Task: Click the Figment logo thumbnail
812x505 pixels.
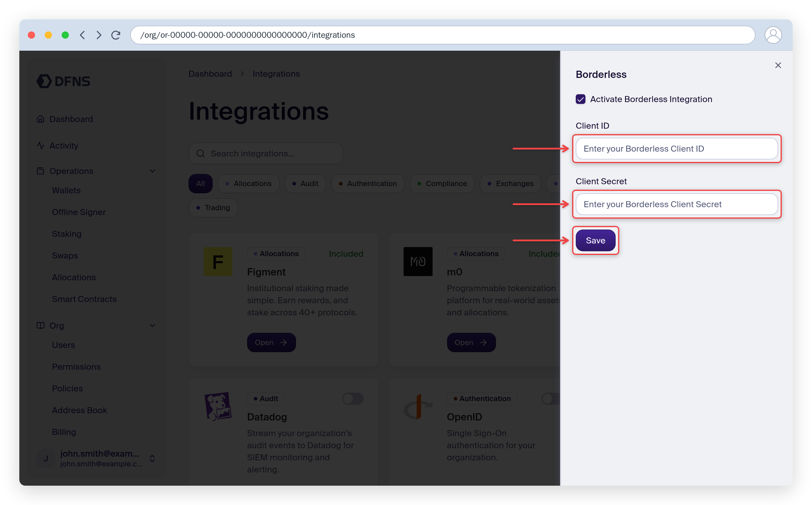Action: pos(218,262)
